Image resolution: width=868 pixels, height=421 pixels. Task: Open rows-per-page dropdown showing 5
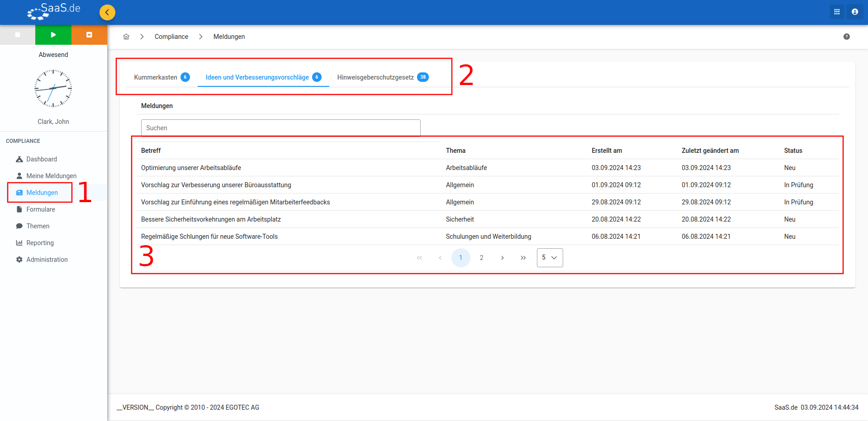tap(550, 258)
